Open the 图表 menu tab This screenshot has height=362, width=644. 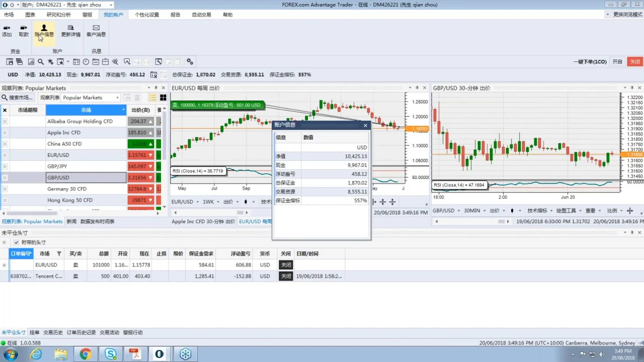click(x=30, y=15)
